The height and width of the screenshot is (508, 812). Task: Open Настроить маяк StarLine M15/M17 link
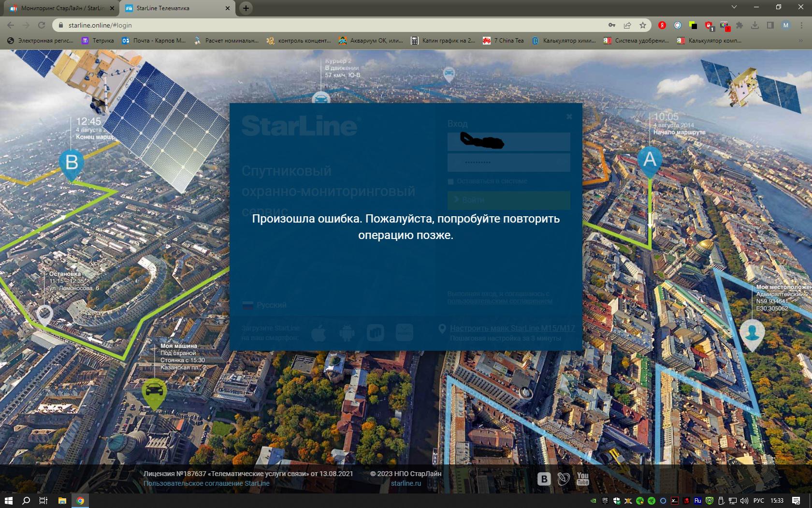pyautogui.click(x=512, y=328)
